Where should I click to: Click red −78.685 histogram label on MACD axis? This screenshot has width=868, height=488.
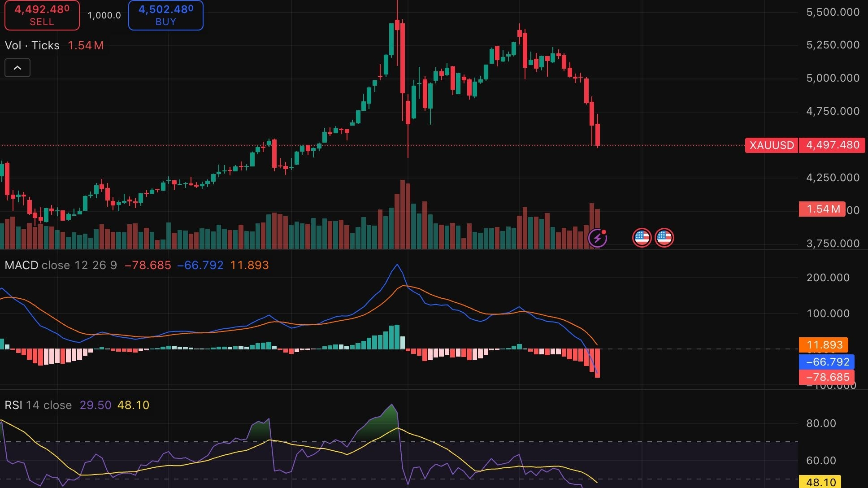pos(827,377)
